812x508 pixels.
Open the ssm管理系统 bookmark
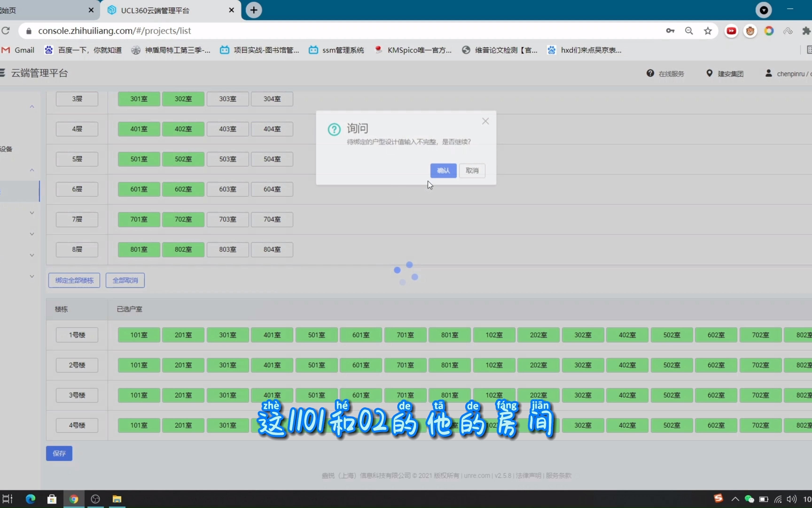coord(336,50)
